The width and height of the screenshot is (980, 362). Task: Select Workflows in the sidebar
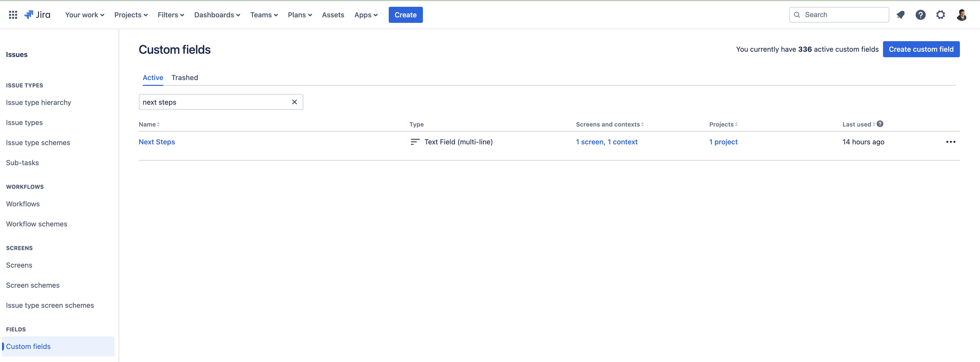(x=22, y=203)
